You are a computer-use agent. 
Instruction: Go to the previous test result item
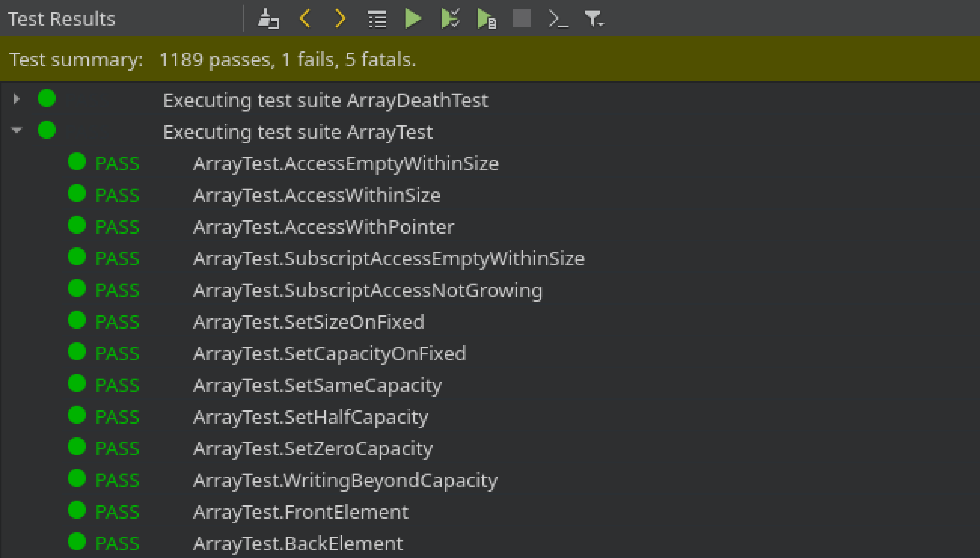click(305, 18)
